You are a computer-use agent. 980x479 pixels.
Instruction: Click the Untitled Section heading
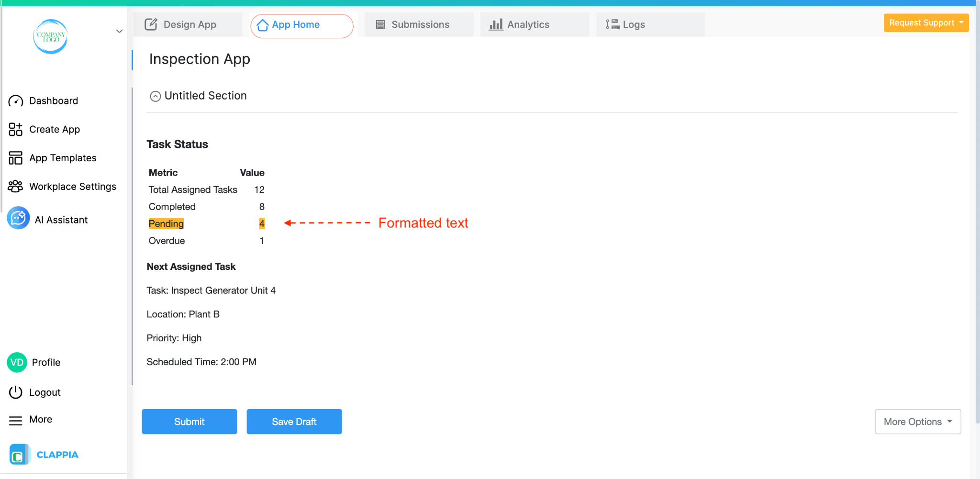206,96
